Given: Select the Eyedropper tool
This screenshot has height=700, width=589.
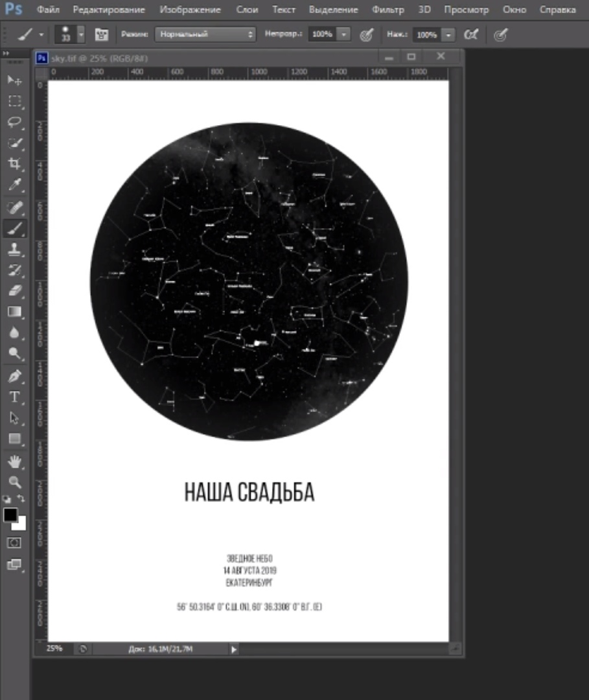Looking at the screenshot, I should (x=14, y=185).
